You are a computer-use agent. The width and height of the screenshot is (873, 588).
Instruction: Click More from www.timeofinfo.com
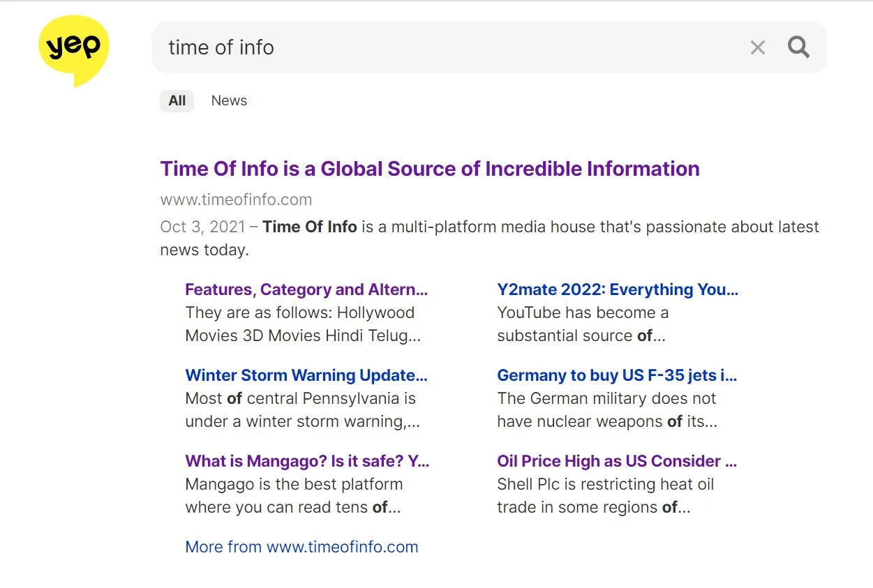click(x=301, y=546)
